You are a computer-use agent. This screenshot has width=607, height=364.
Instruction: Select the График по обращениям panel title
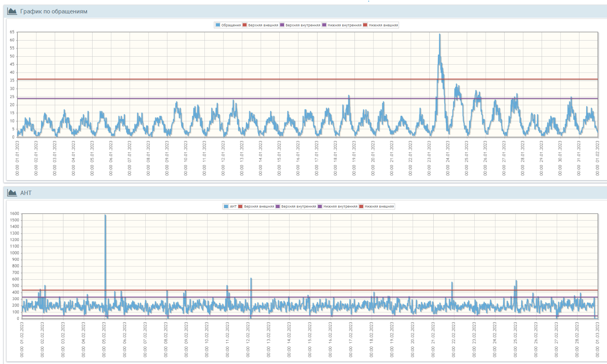click(x=54, y=11)
